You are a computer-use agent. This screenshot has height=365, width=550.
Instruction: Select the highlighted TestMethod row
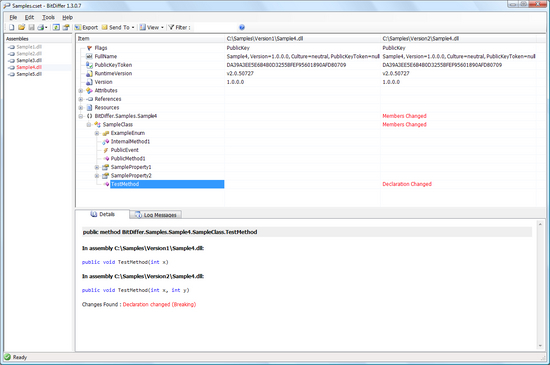pos(167,184)
